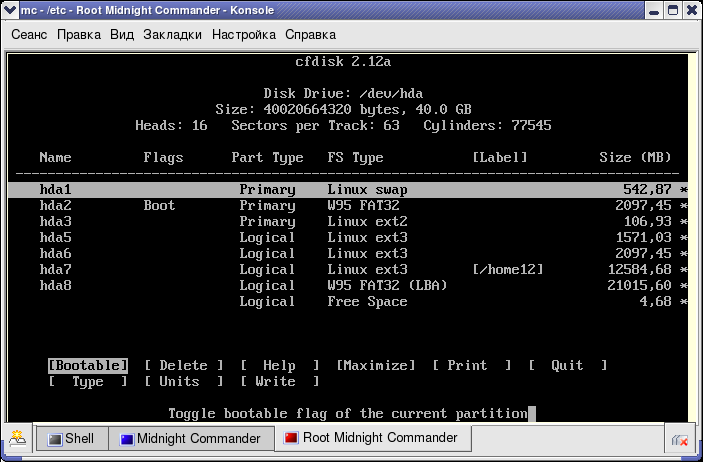Choose the Write command in cfdisk
Image resolution: width=703 pixels, height=462 pixels.
pyautogui.click(x=280, y=382)
